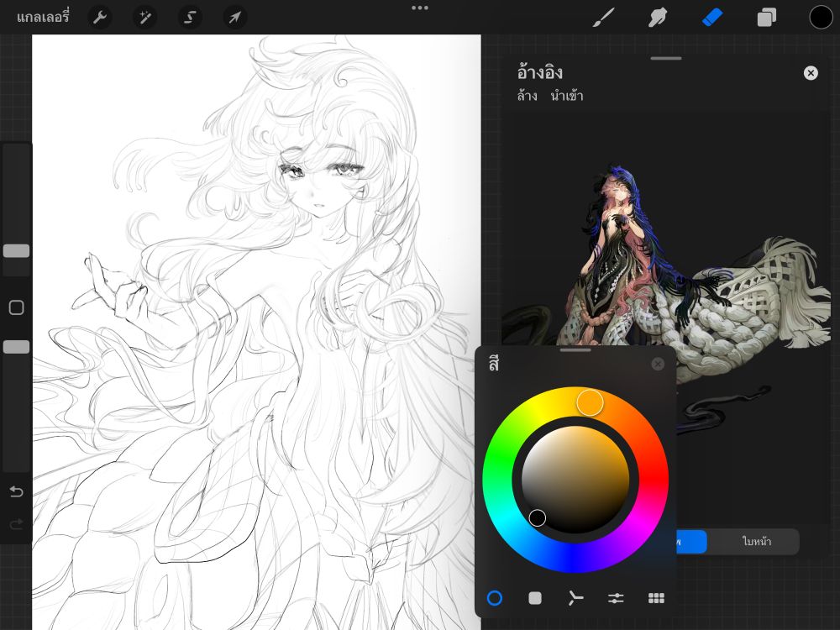Adjust the brush size slider handle
The image size is (840, 630).
click(17, 250)
